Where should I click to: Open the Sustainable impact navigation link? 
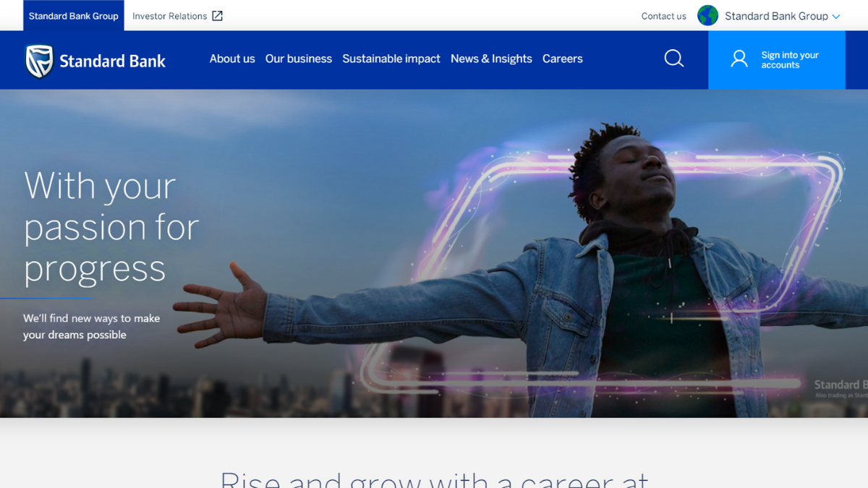(x=391, y=59)
